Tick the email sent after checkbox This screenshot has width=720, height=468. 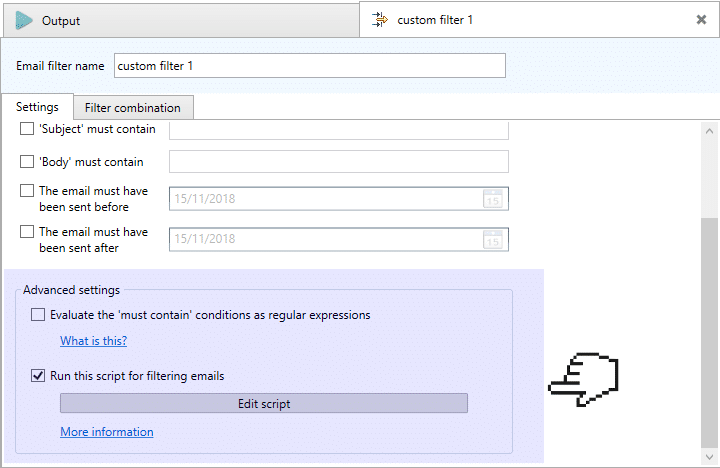(x=27, y=231)
